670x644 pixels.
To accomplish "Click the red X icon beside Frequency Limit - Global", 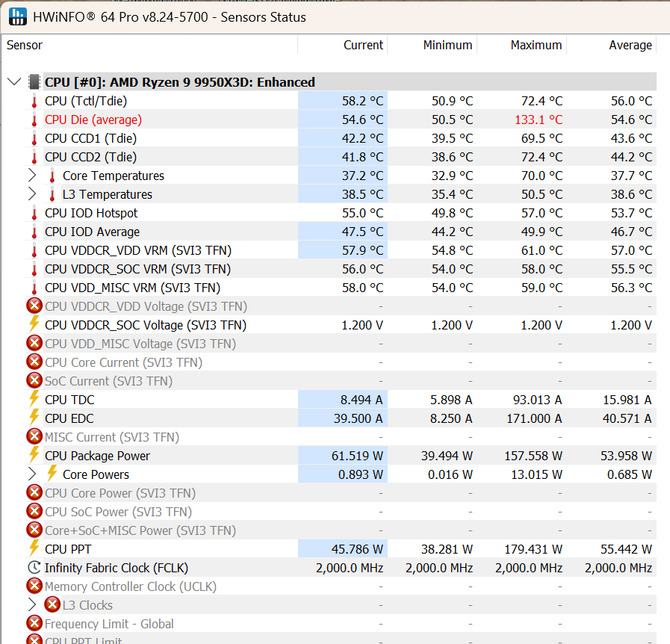I will click(x=34, y=624).
